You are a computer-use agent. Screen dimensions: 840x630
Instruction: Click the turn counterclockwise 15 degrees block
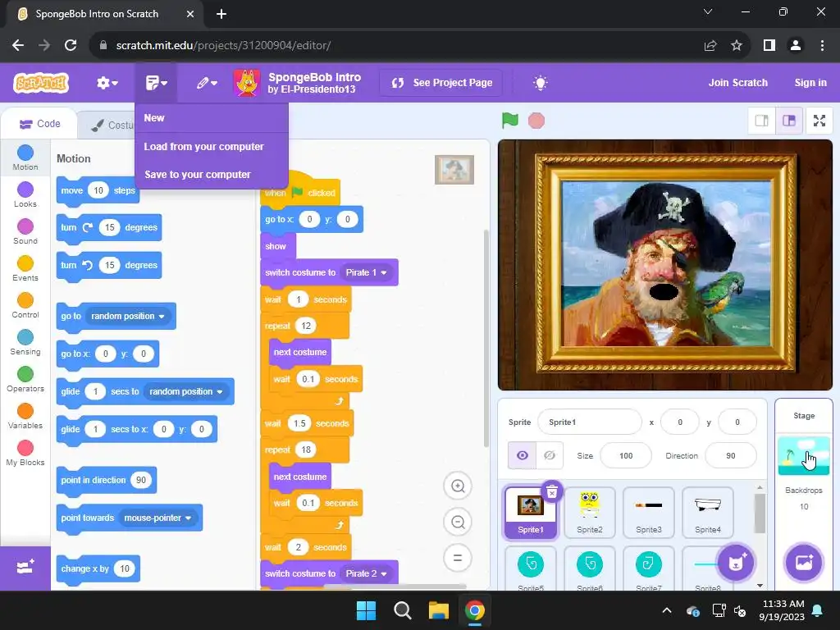point(109,265)
